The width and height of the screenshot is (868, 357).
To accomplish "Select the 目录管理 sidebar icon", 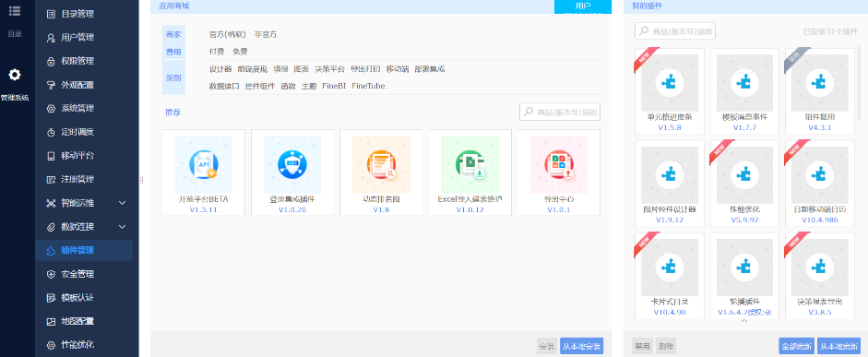I will pyautogui.click(x=51, y=14).
